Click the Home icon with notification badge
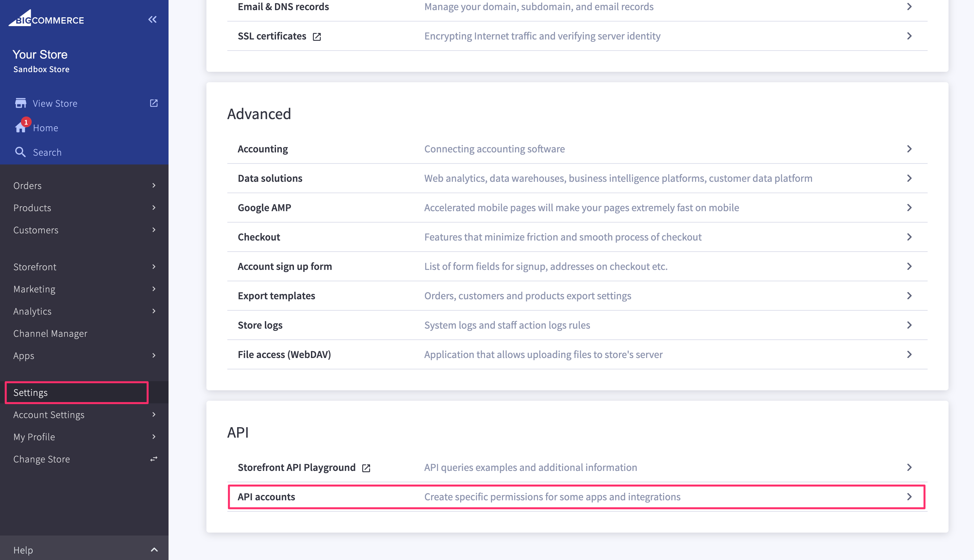Image resolution: width=974 pixels, height=560 pixels. [21, 127]
